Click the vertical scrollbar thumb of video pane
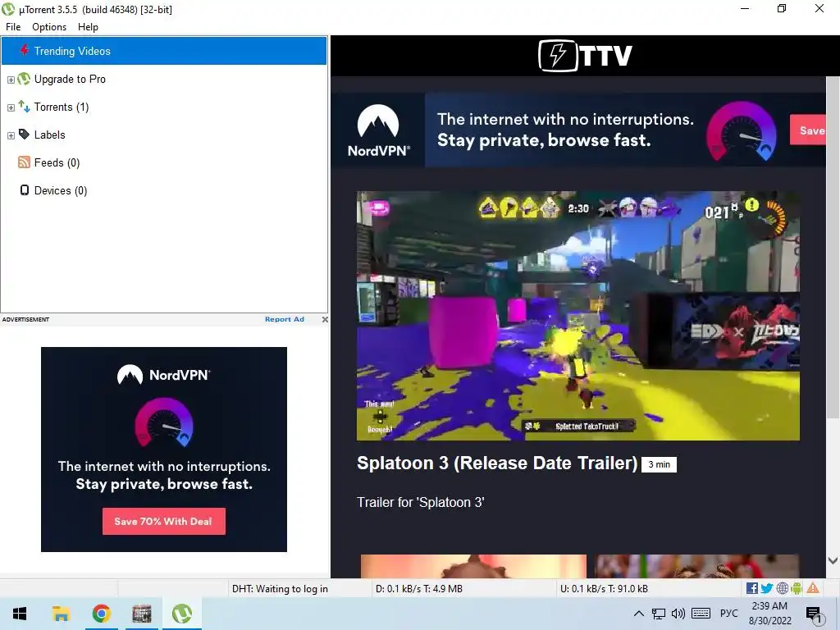The width and height of the screenshot is (840, 630). (x=833, y=246)
